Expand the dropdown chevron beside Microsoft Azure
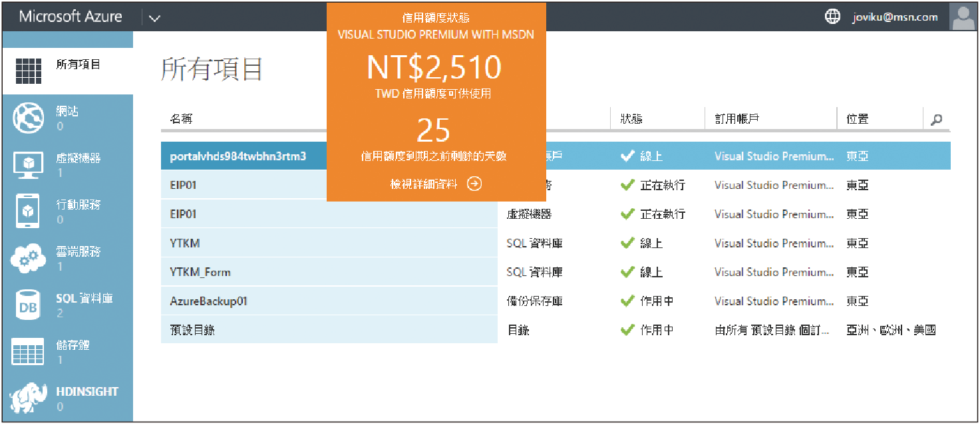This screenshot has width=980, height=425. pos(154,18)
